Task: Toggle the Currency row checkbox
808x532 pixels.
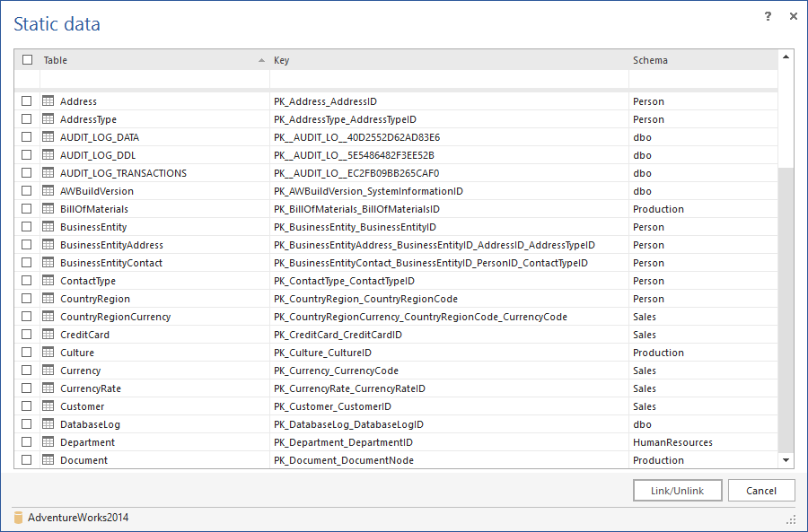Action: point(27,371)
